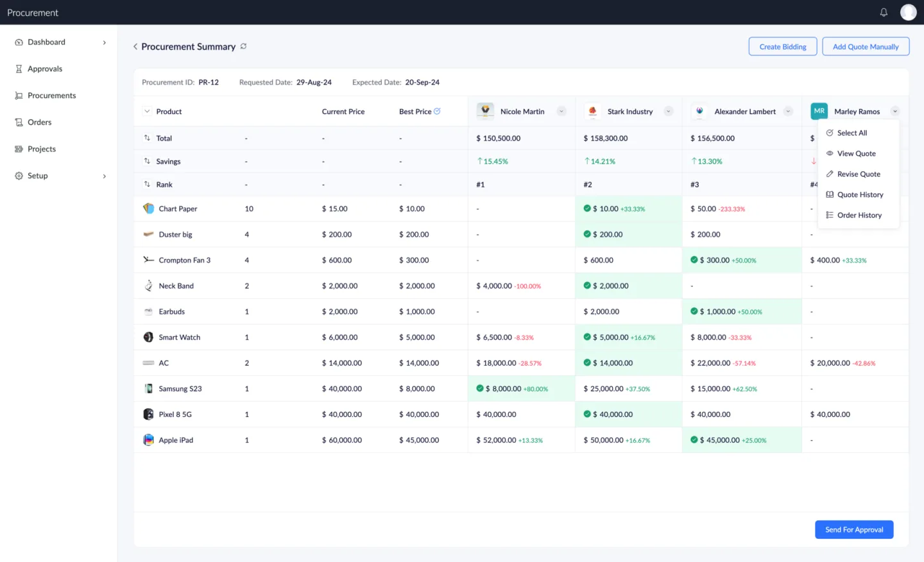The height and width of the screenshot is (562, 924).
Task: Select the Procurements sidebar icon
Action: tap(19, 95)
